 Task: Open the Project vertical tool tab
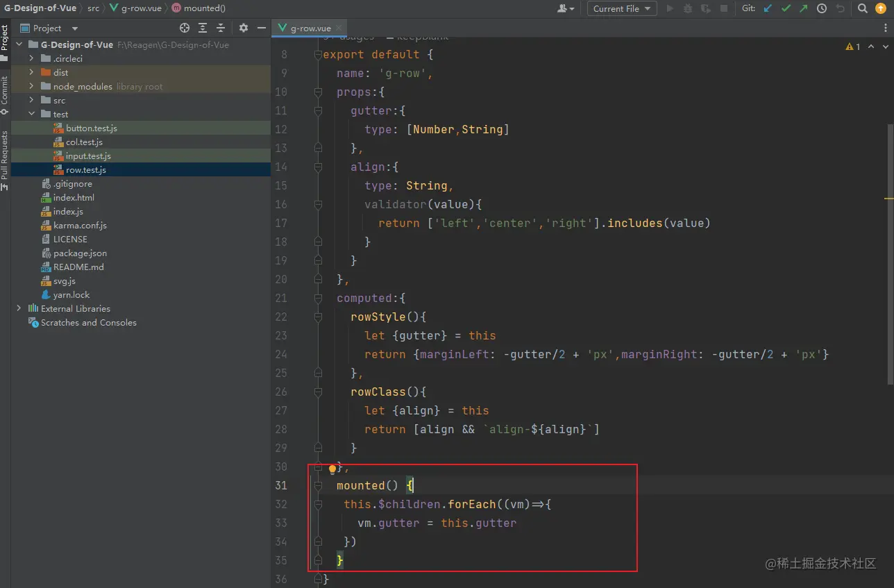(5, 43)
